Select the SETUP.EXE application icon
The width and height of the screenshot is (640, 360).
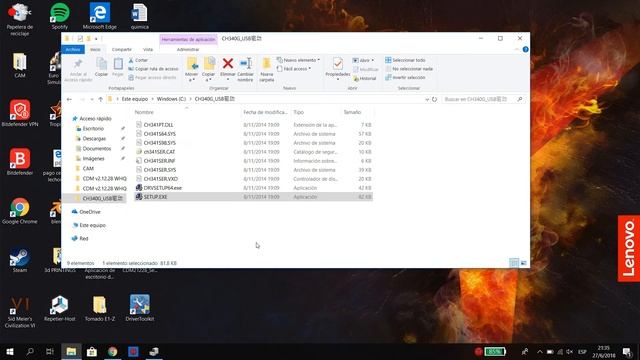pos(139,197)
